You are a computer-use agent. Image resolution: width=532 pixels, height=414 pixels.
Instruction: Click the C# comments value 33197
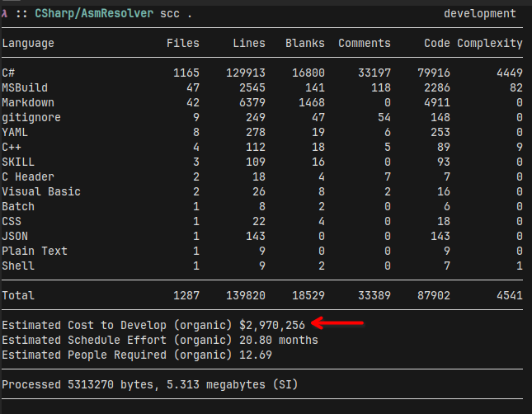coord(374,73)
